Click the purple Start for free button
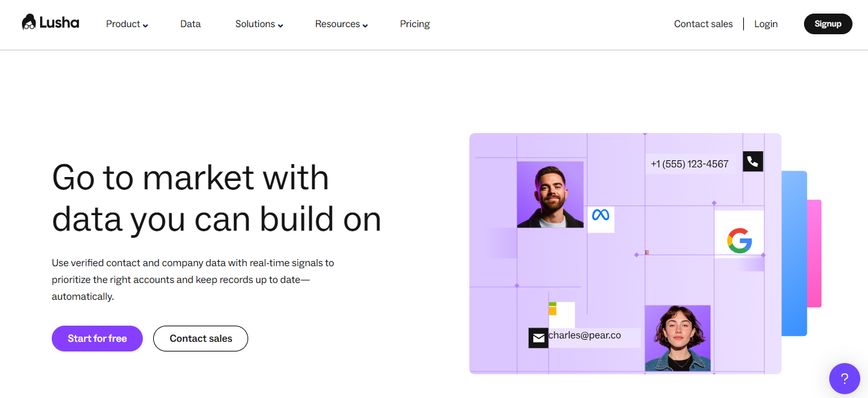868x398 pixels. (x=97, y=339)
